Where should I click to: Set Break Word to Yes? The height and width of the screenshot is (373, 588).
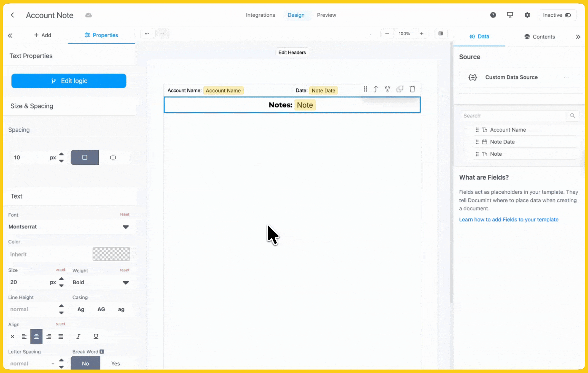115,363
